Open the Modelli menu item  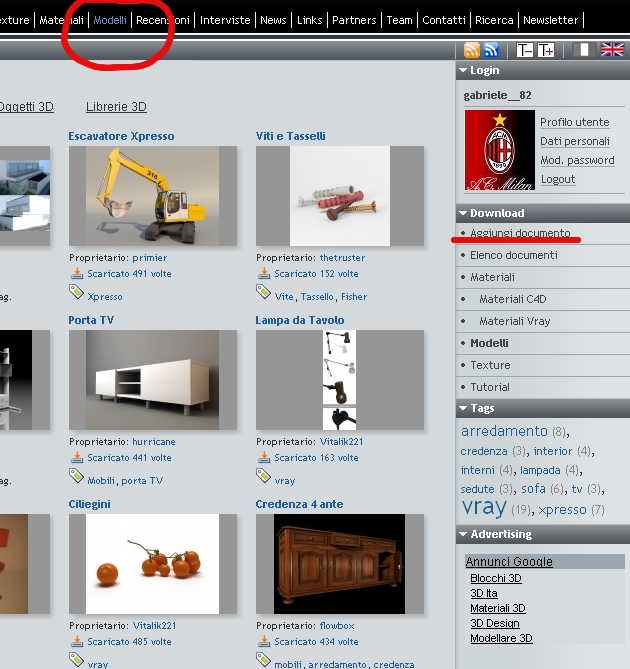coord(110,20)
